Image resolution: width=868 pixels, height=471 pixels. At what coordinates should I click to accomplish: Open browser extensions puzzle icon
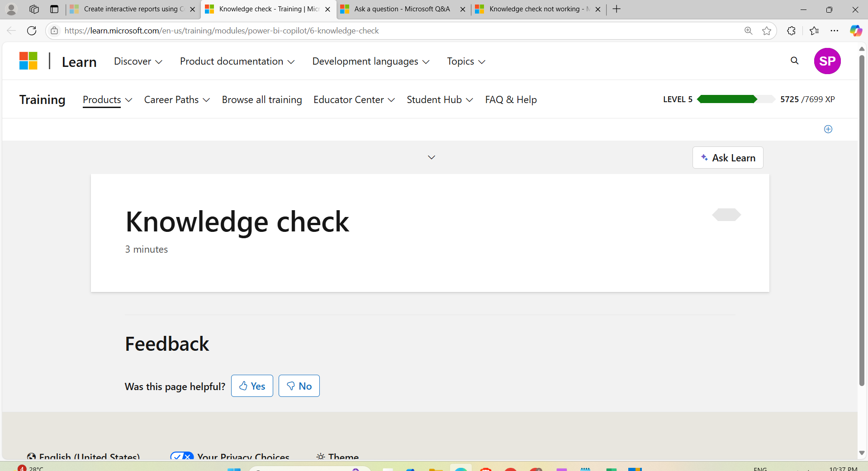click(x=791, y=31)
